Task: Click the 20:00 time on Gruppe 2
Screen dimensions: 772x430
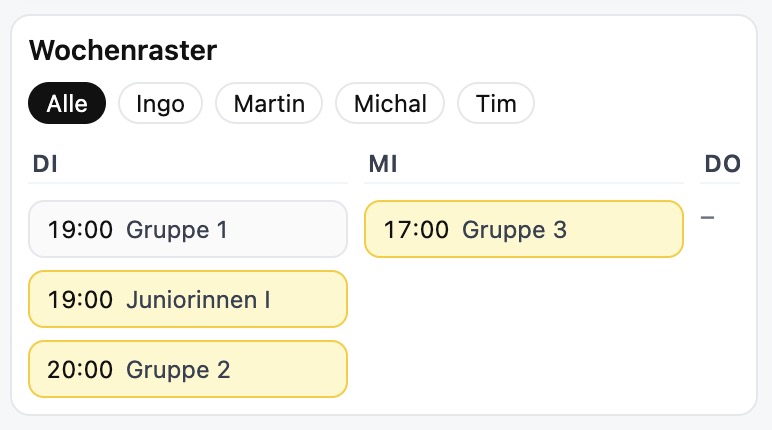Action: 81,370
